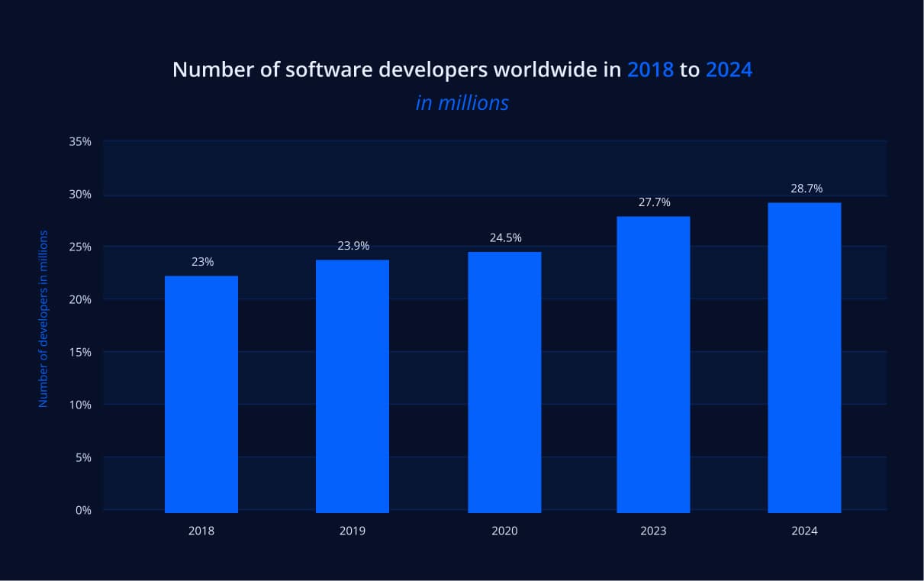Click the 23% data label
The height and width of the screenshot is (581, 924).
pos(202,261)
